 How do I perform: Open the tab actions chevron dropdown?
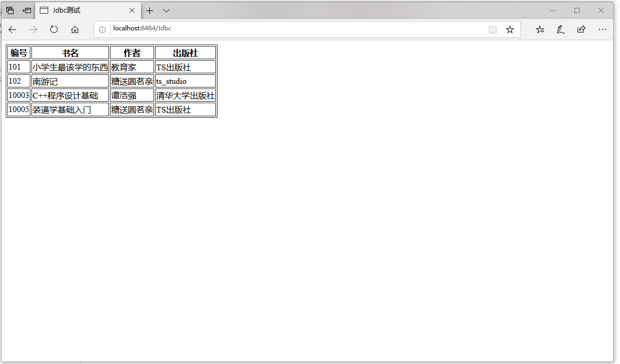[x=166, y=10]
